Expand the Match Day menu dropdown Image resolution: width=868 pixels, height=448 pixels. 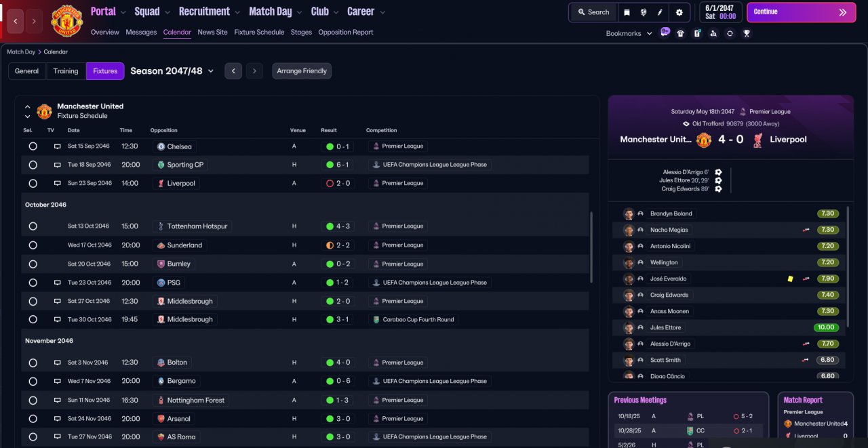click(299, 12)
